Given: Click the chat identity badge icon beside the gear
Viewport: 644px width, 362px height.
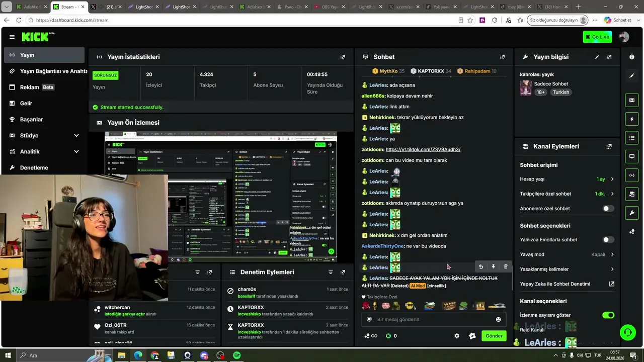Looking at the screenshot, I should pos(472,336).
